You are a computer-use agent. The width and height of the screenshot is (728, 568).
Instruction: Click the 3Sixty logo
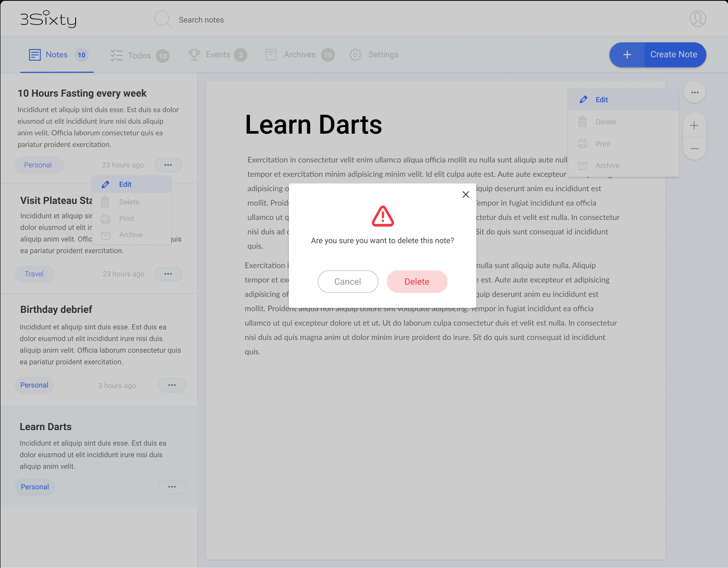48,19
